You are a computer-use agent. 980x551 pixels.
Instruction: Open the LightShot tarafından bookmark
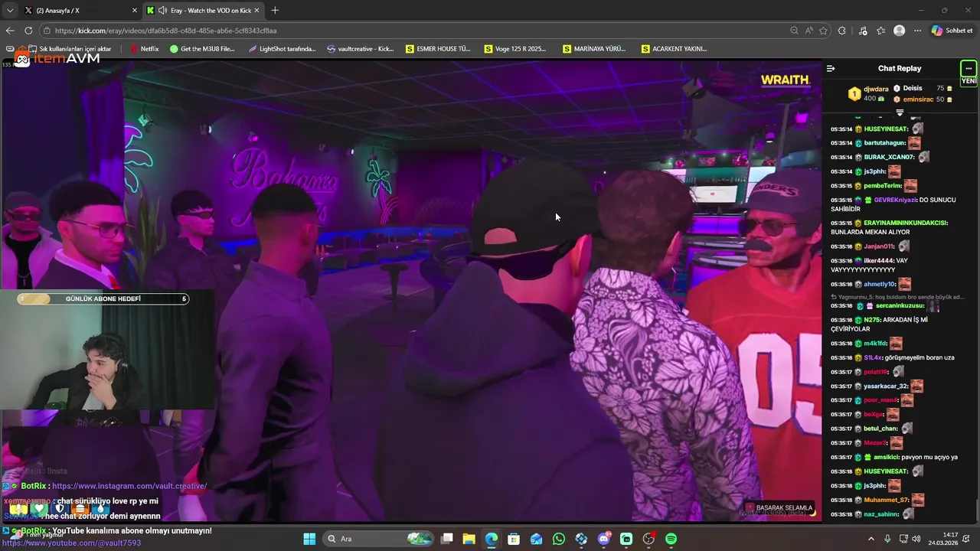[282, 48]
